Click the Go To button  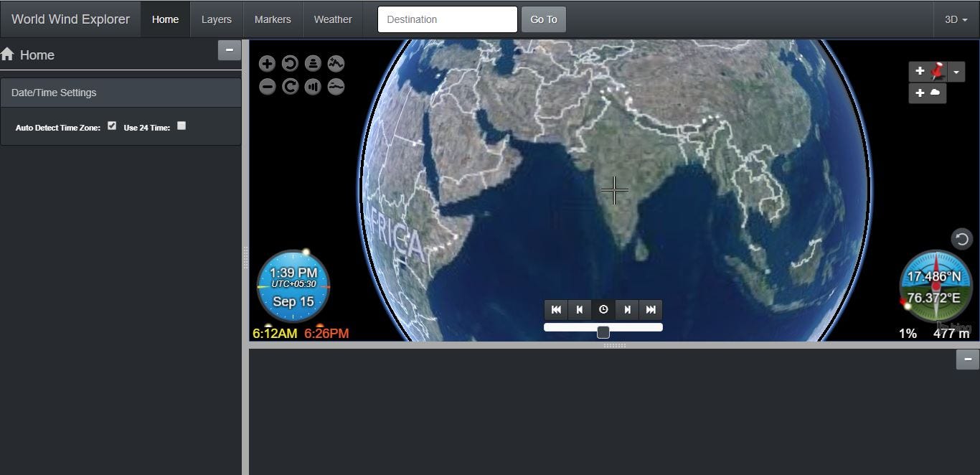(543, 19)
